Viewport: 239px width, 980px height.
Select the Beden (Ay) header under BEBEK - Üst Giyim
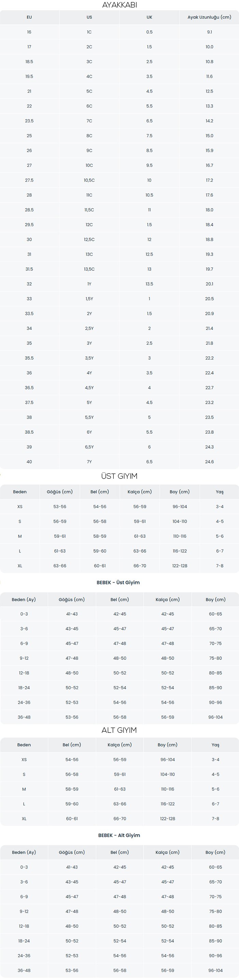tap(24, 599)
